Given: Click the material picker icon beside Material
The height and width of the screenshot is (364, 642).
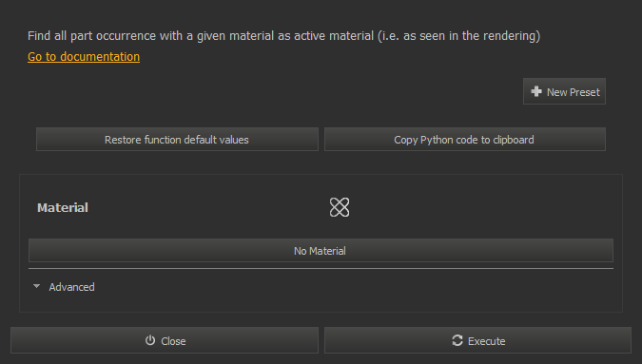Looking at the screenshot, I should 340,207.
